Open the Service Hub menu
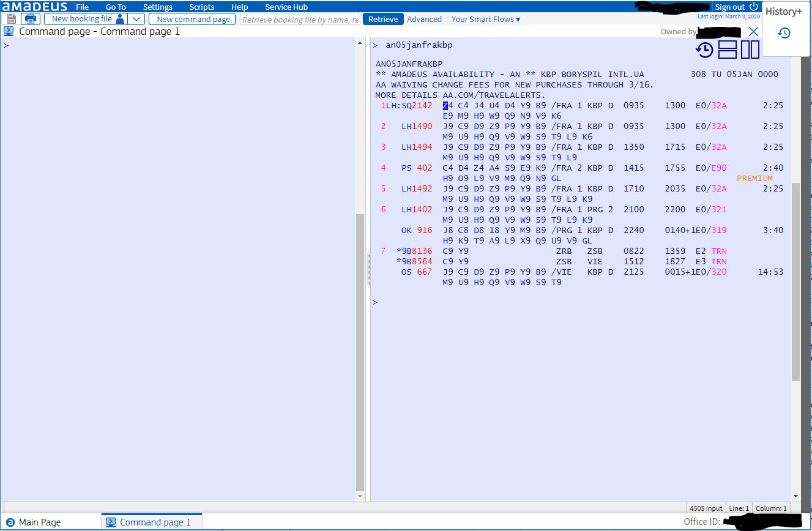 tap(286, 7)
